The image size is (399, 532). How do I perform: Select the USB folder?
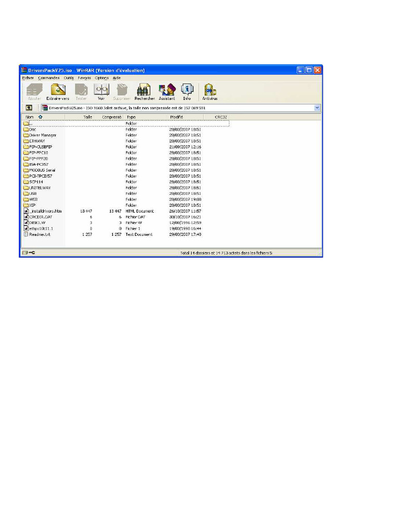[30, 193]
